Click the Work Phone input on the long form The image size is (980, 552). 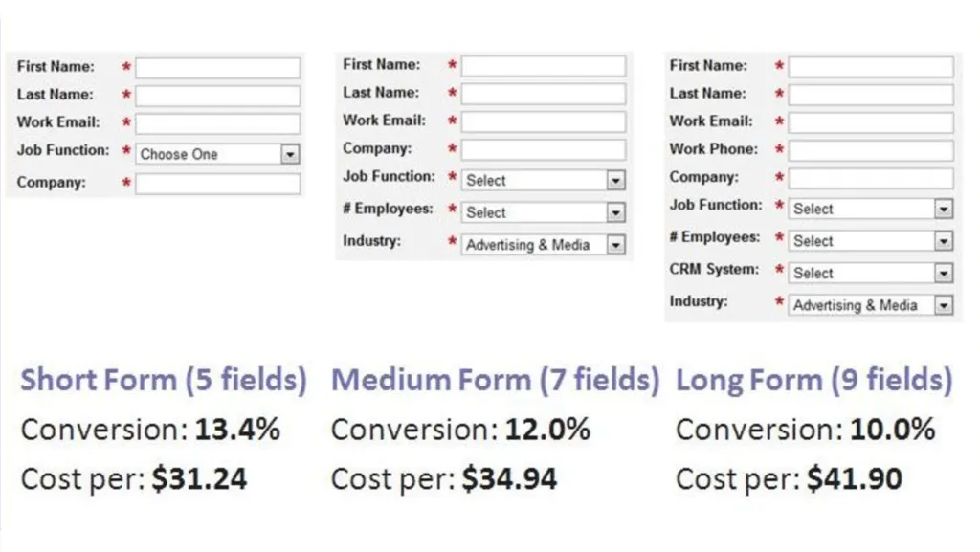click(x=869, y=149)
